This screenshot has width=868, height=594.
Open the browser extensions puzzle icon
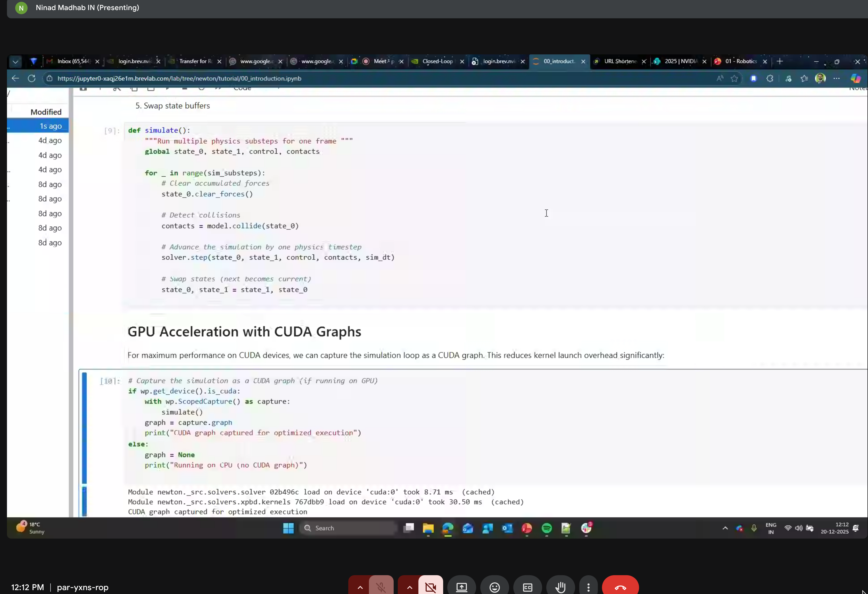pos(770,78)
